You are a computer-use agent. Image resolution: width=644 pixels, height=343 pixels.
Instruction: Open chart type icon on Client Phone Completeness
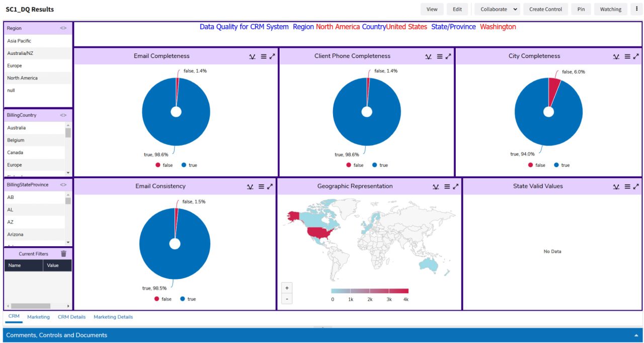pos(428,56)
